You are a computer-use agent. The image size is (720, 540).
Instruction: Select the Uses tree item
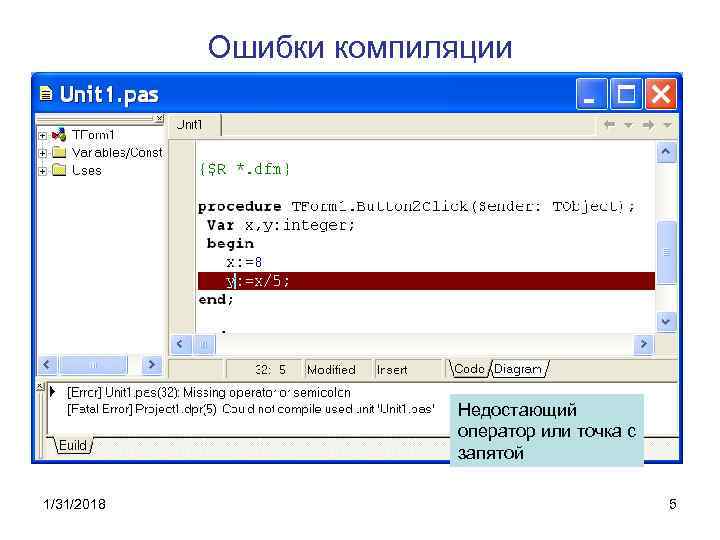point(87,170)
